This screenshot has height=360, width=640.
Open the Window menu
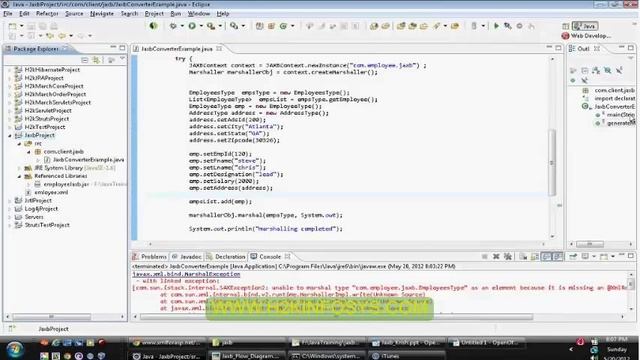[198, 13]
